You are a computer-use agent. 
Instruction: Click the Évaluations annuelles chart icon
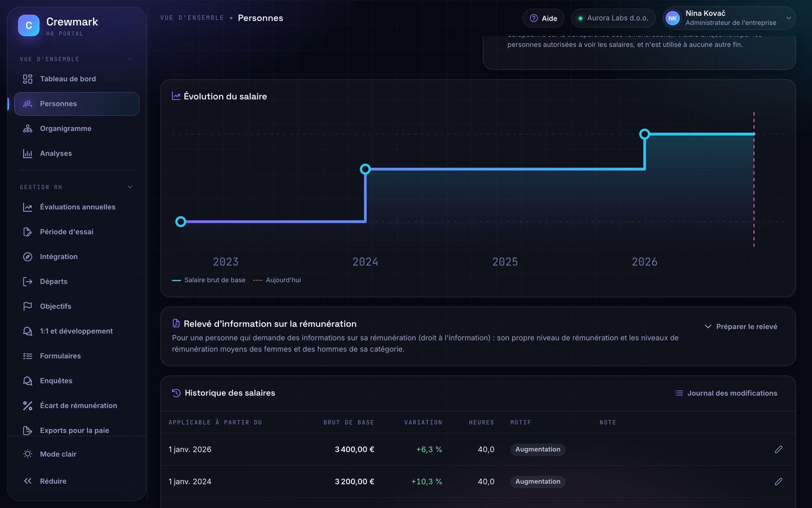pyautogui.click(x=27, y=207)
